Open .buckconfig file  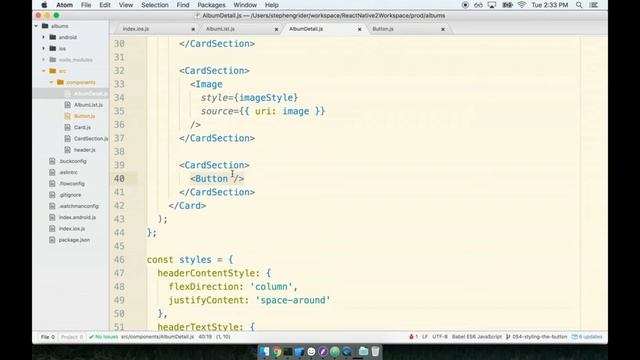tap(73, 161)
